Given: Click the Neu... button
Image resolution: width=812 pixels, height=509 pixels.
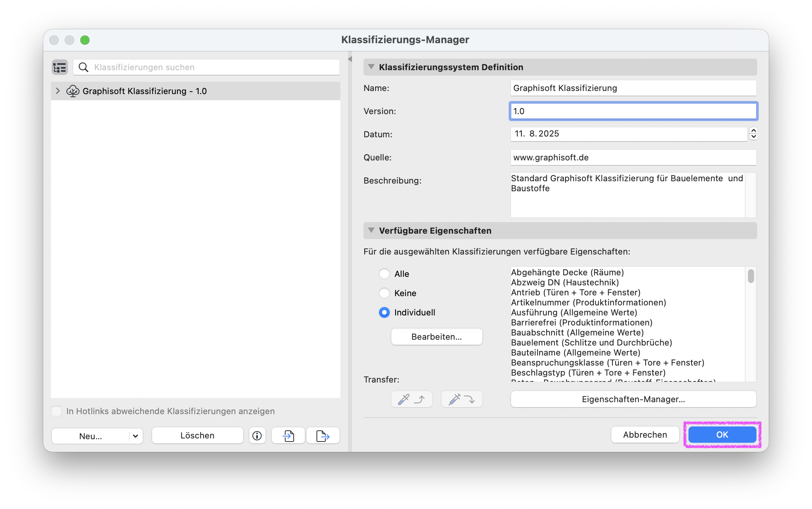Looking at the screenshot, I should 91,436.
